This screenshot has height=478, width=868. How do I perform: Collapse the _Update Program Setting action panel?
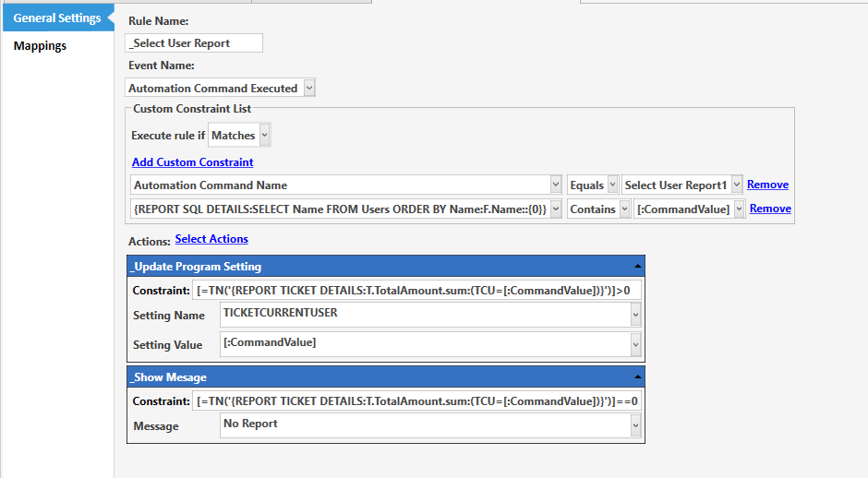[x=639, y=267]
